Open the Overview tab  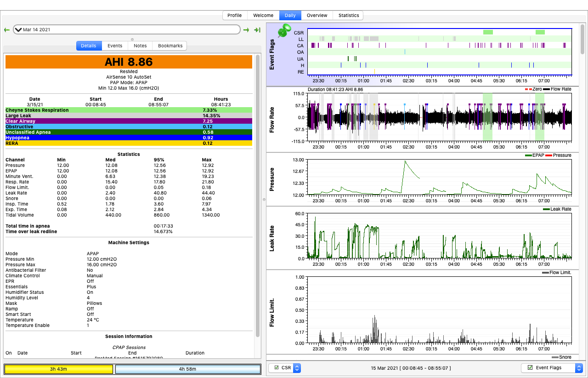(x=317, y=15)
